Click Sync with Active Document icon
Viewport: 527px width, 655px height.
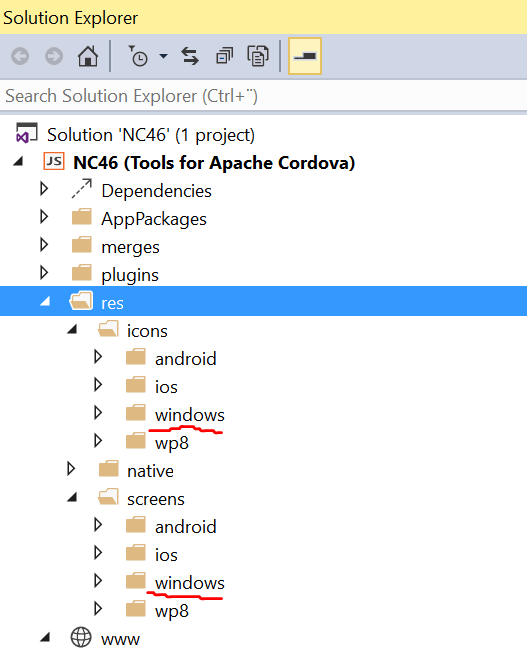(x=190, y=56)
